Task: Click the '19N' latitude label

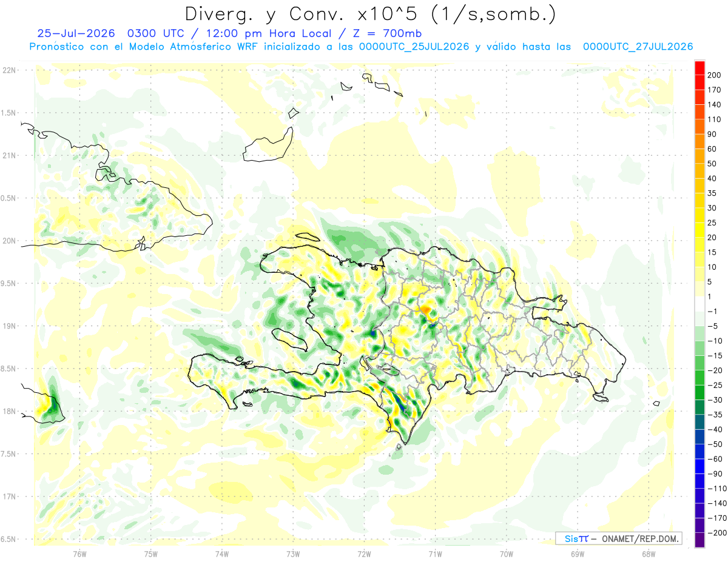Action: tap(9, 326)
